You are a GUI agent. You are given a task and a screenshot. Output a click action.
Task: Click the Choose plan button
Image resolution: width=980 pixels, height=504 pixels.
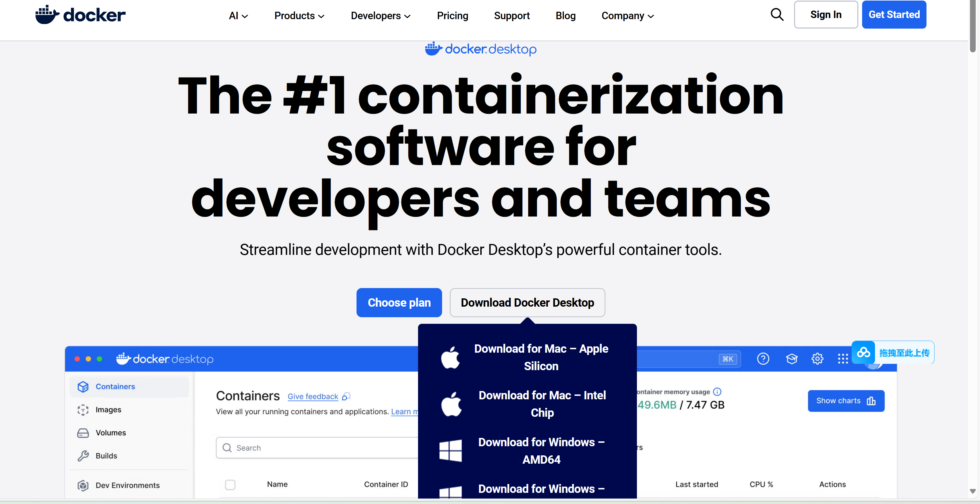(x=399, y=302)
